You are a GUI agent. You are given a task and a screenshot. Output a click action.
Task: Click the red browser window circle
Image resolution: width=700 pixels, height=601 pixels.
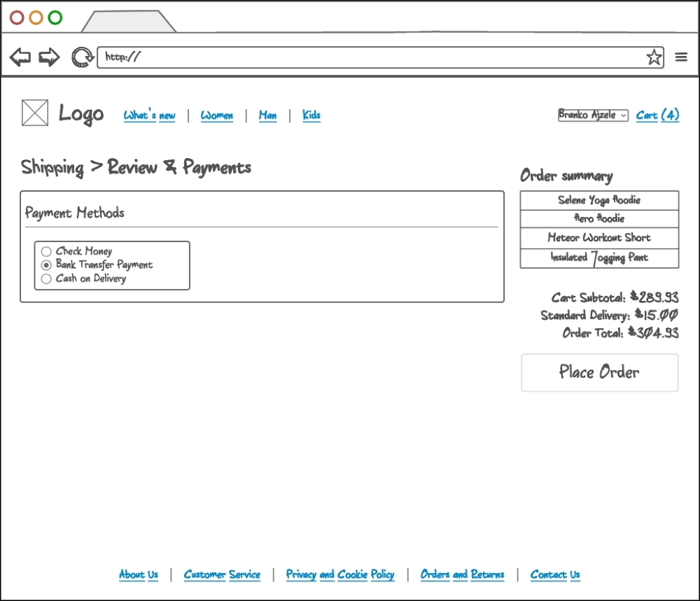pos(15,17)
